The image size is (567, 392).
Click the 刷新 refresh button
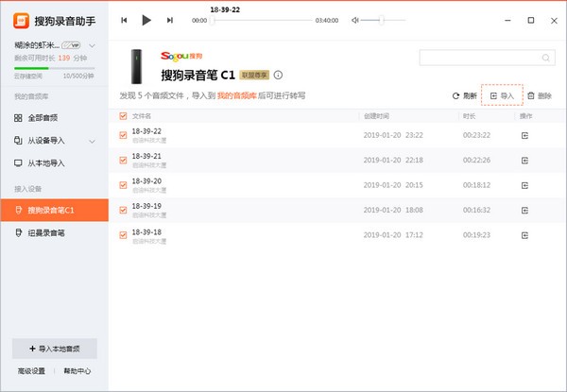point(463,96)
